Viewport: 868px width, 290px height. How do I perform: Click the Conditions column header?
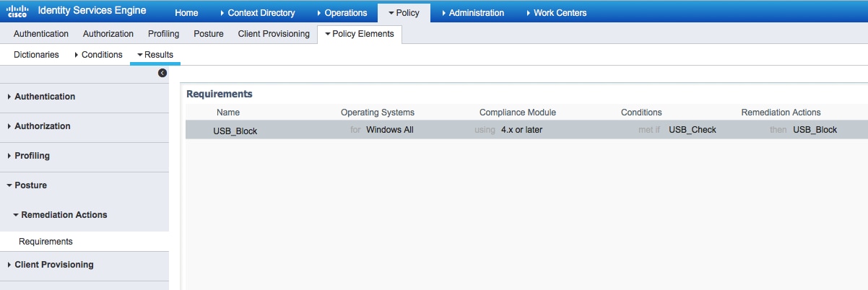point(641,113)
